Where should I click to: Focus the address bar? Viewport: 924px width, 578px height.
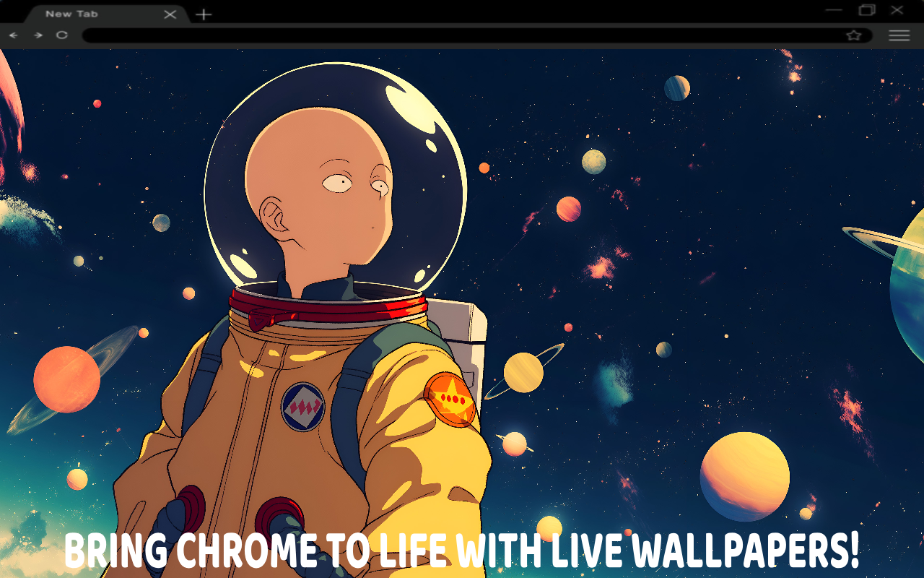[x=476, y=35]
